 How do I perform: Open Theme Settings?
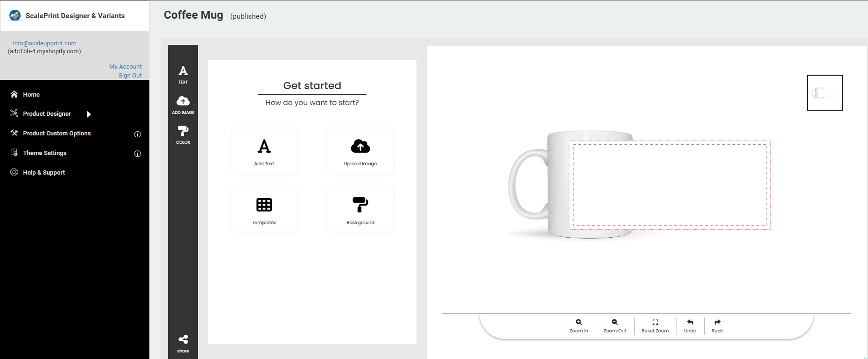45,153
